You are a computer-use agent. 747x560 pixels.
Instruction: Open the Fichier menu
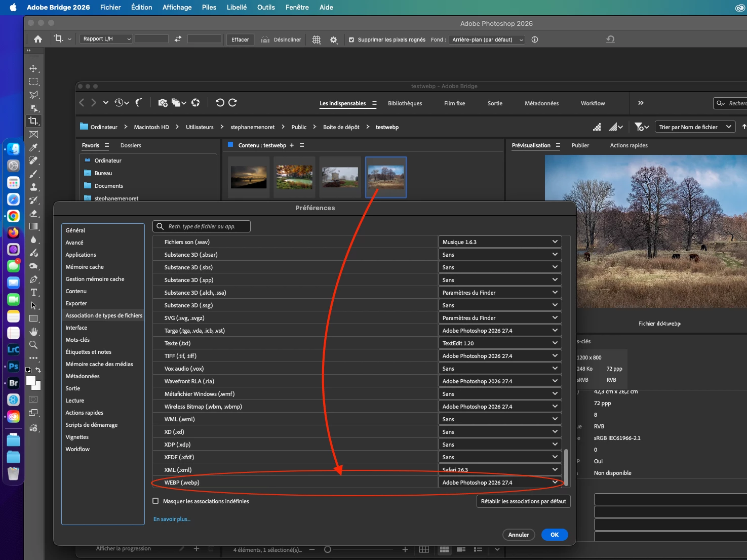(x=110, y=7)
